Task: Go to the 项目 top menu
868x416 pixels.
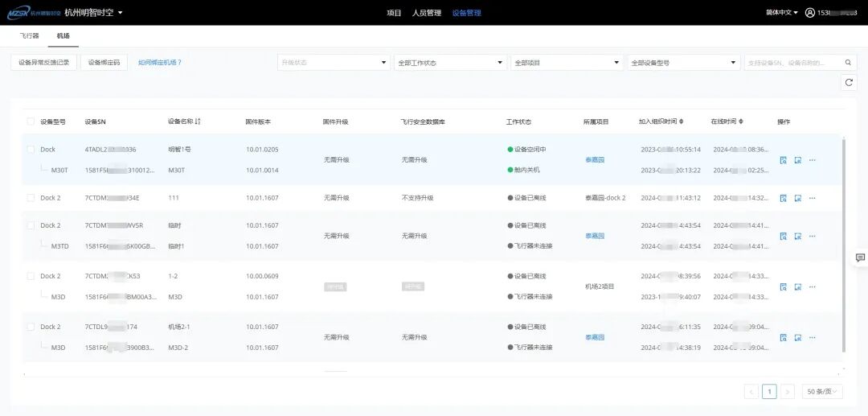Action: pyautogui.click(x=394, y=13)
